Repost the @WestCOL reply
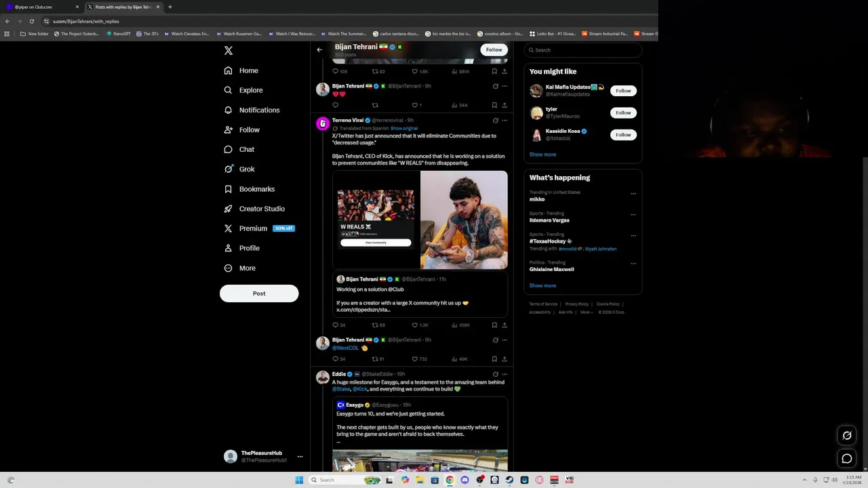The height and width of the screenshot is (488, 868). click(x=378, y=359)
